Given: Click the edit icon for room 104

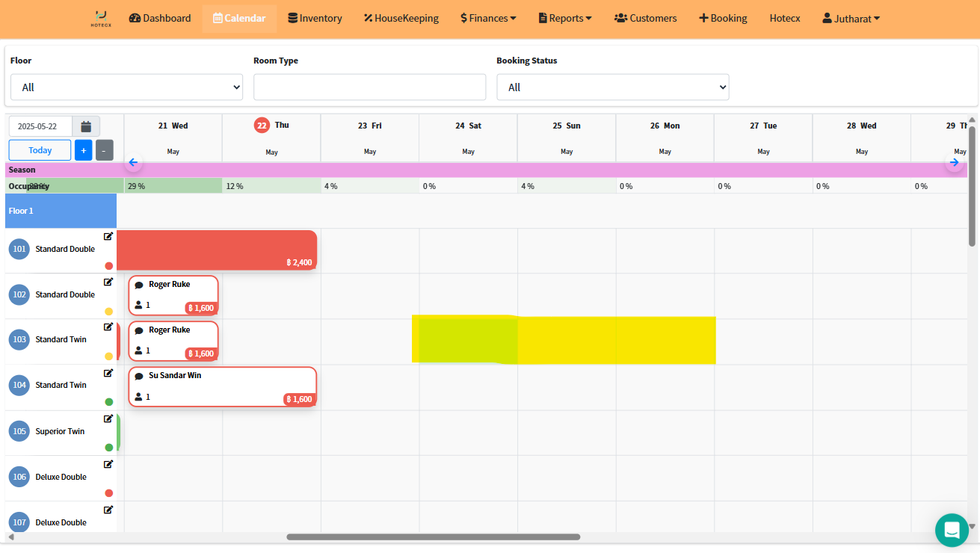Looking at the screenshot, I should pos(108,373).
